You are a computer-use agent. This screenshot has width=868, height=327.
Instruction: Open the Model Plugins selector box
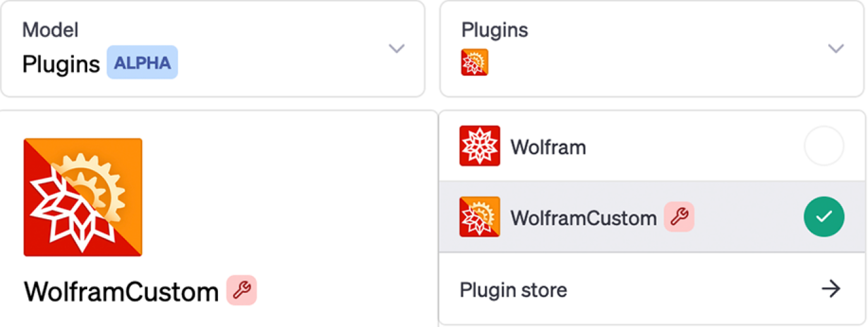213,49
